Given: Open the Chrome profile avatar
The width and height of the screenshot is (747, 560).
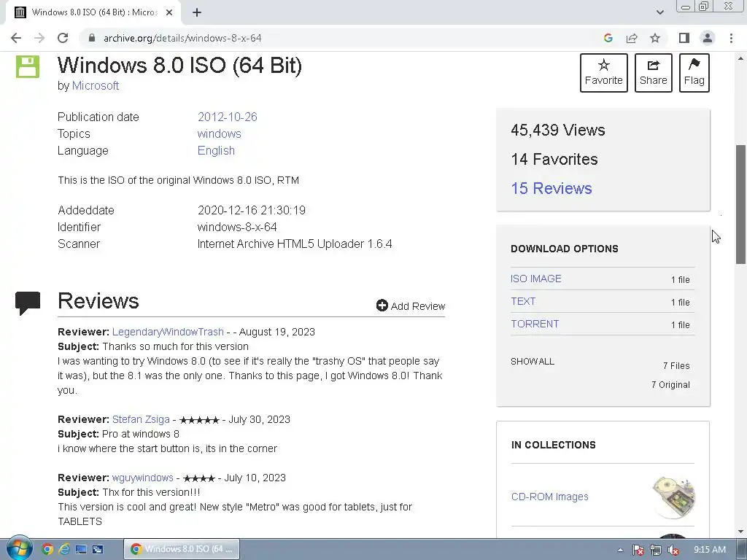Looking at the screenshot, I should coord(708,38).
